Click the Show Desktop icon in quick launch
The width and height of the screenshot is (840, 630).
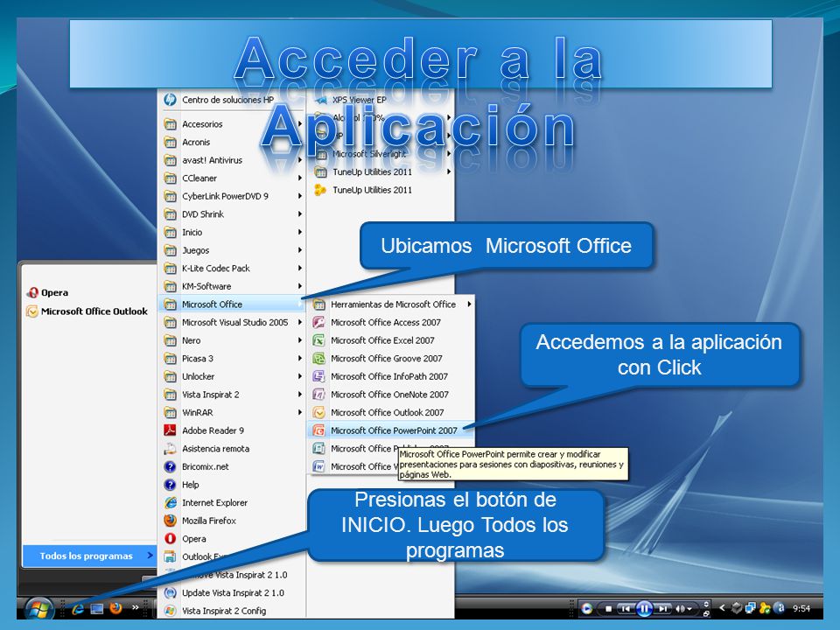click(x=97, y=609)
